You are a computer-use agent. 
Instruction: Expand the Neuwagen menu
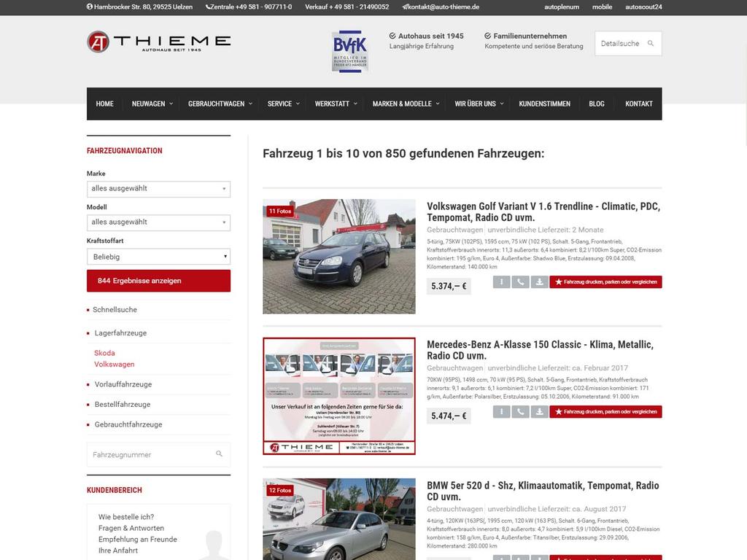pos(152,104)
